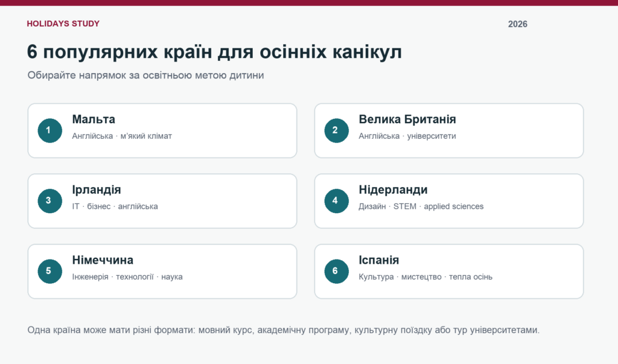
Task: Click the text 'Англійська · м’який клімат'
Action: (122, 136)
